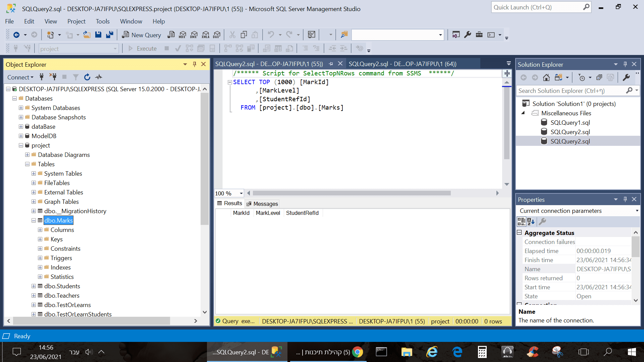Image resolution: width=644 pixels, height=362 pixels.
Task: Click the Activity Monitor icon in Object Explorer
Action: (x=99, y=77)
